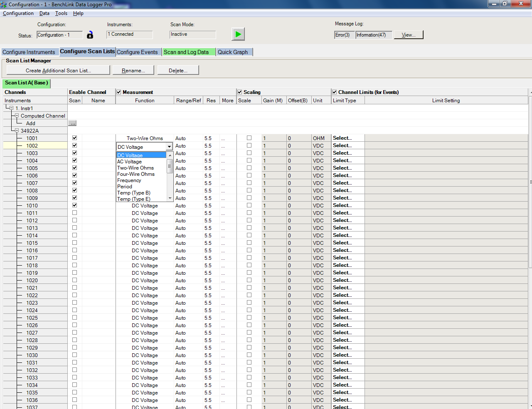532x409 pixels.
Task: Click Create Additional Scan List button
Action: pos(58,70)
